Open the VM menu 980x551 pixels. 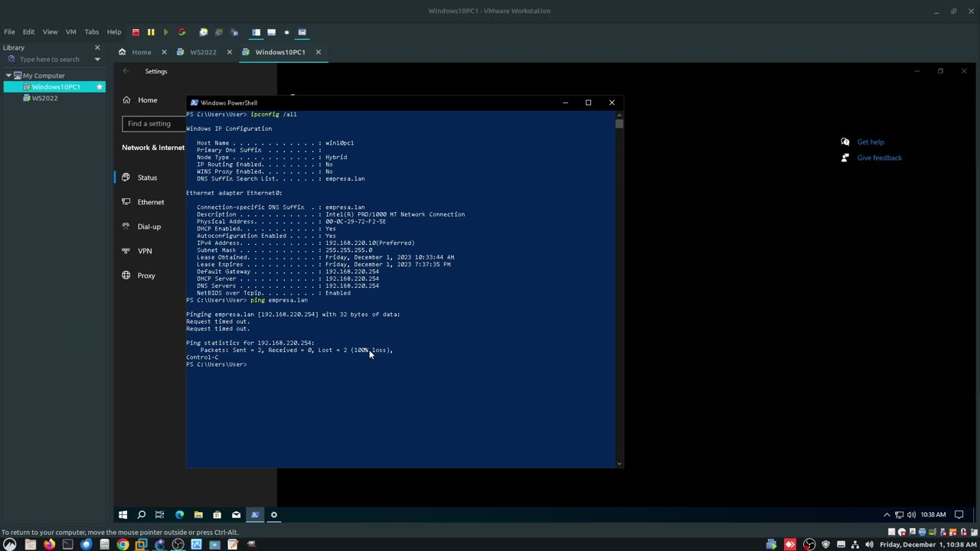pyautogui.click(x=70, y=32)
